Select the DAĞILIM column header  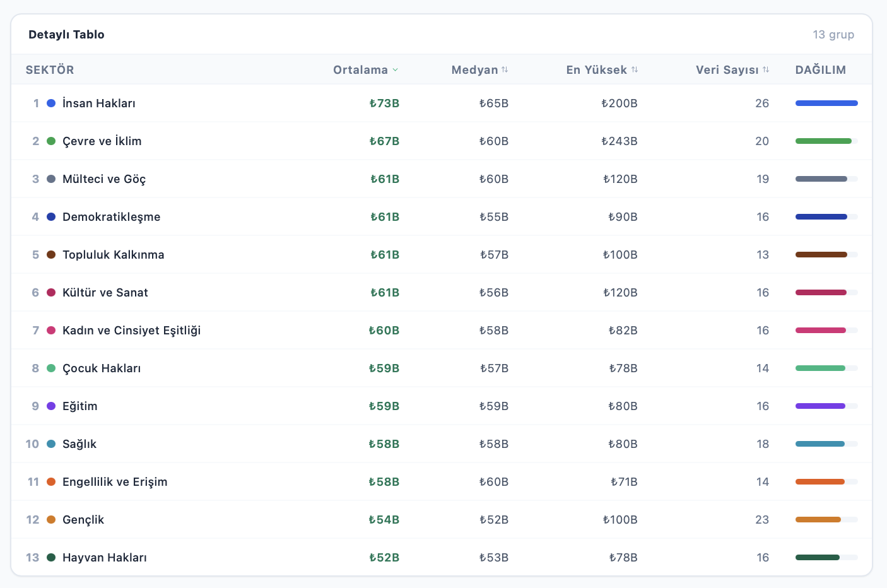click(x=820, y=70)
